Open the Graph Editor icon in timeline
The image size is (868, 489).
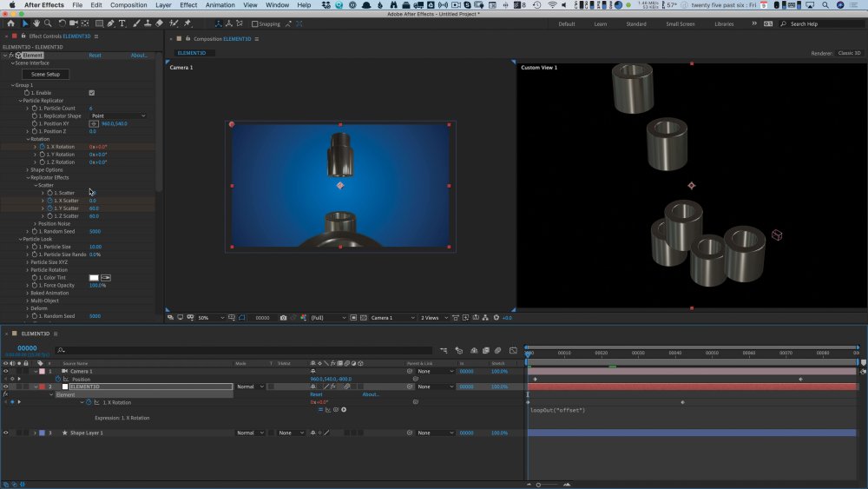click(x=513, y=350)
